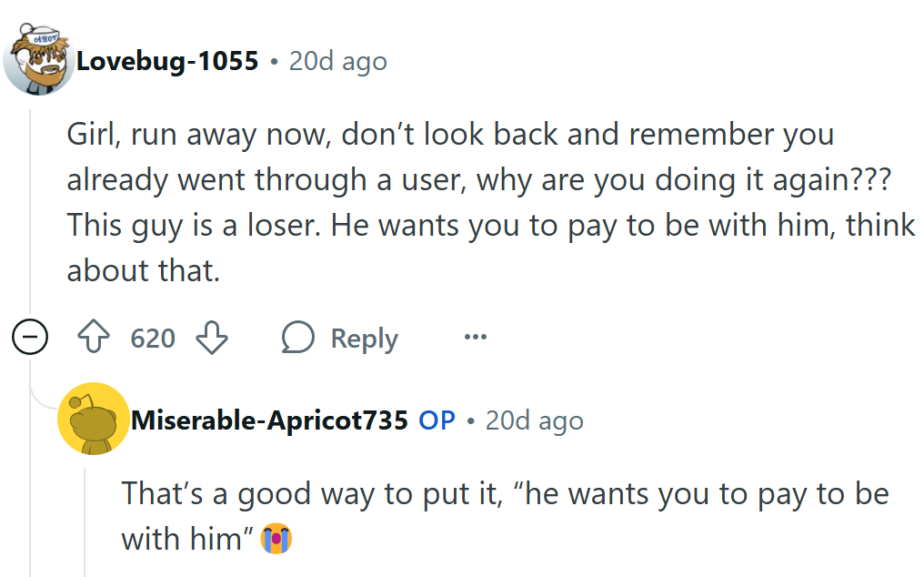This screenshot has height=577, width=924.
Task: Click Miserable-Apricot735's yellow Snoo avatar
Action: pyautogui.click(x=93, y=419)
